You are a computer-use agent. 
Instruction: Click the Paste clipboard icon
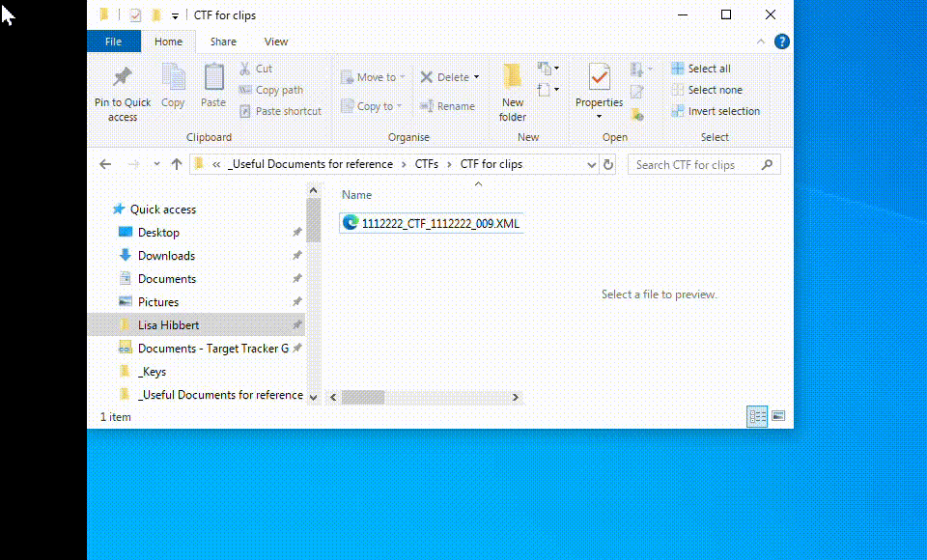tap(213, 78)
